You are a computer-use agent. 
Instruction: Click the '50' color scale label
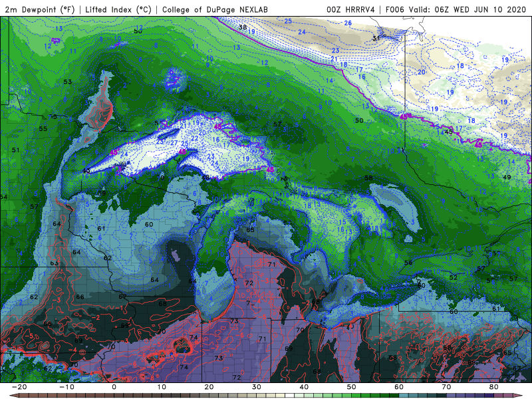(x=352, y=387)
